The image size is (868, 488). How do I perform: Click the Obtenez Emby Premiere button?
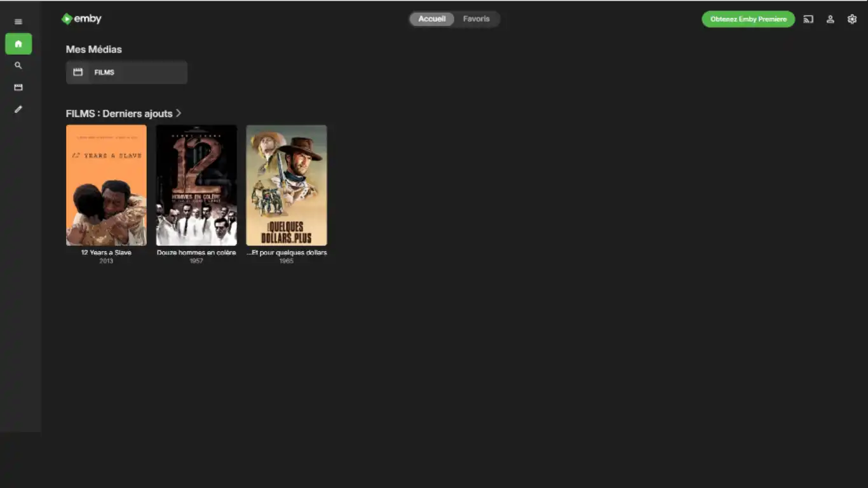pos(749,19)
